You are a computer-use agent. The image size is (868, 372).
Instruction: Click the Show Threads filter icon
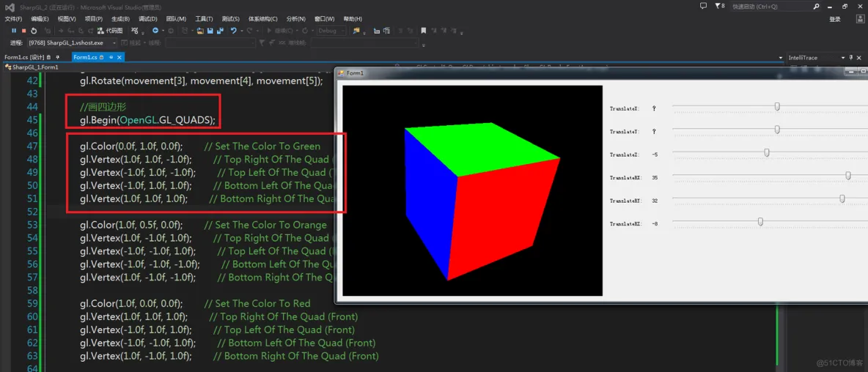click(x=262, y=42)
